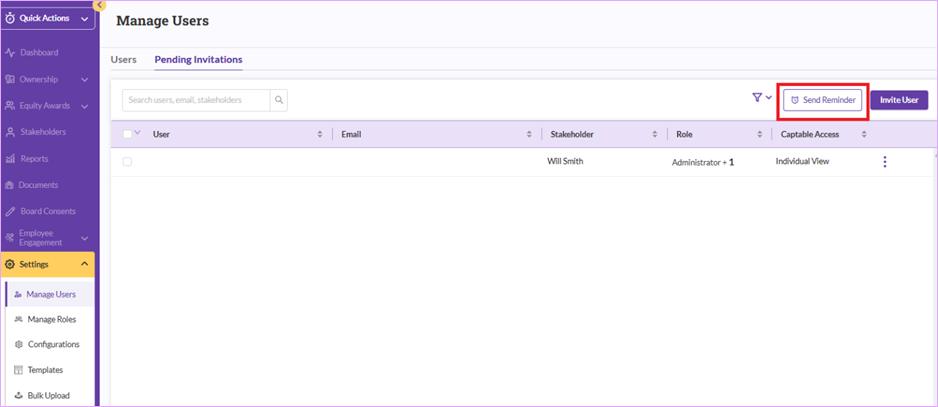Click the search magnifier icon
Viewport: 938px width, 407px height.
click(279, 101)
